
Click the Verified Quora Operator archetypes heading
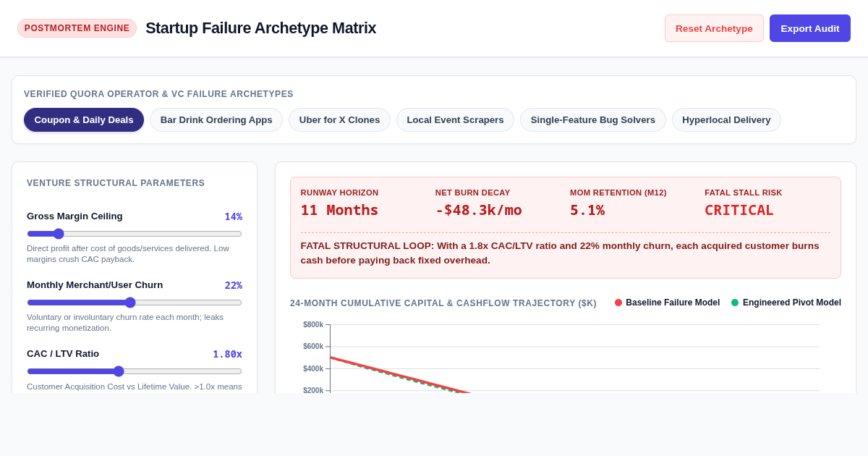pyautogui.click(x=158, y=94)
